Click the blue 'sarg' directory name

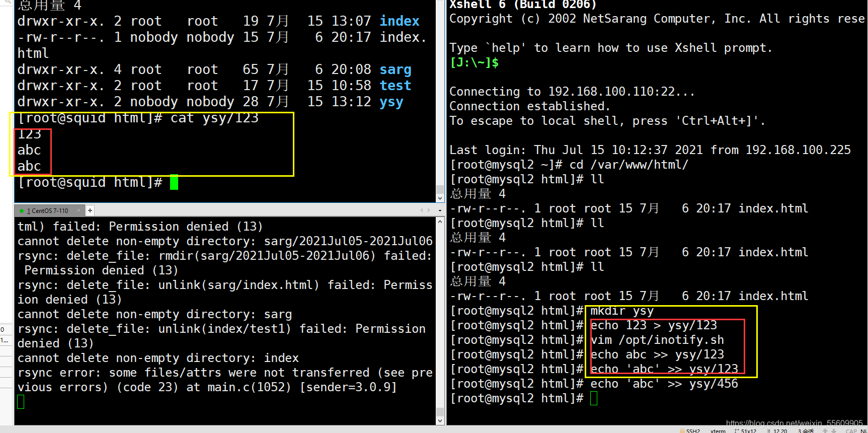click(x=396, y=69)
